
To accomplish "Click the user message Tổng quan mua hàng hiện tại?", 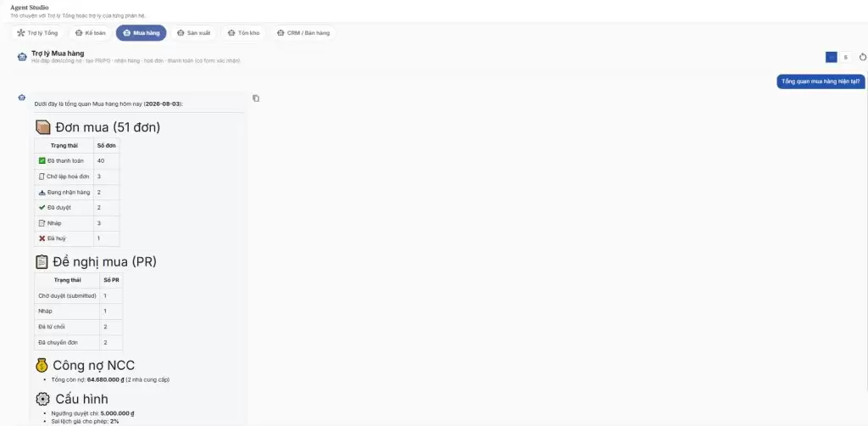I will pos(821,81).
